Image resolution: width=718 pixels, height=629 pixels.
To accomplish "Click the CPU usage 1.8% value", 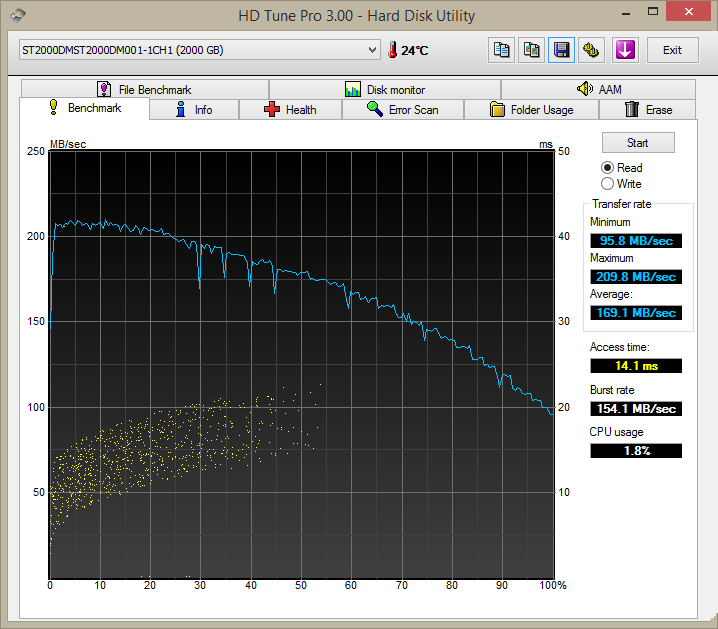I will tap(636, 451).
